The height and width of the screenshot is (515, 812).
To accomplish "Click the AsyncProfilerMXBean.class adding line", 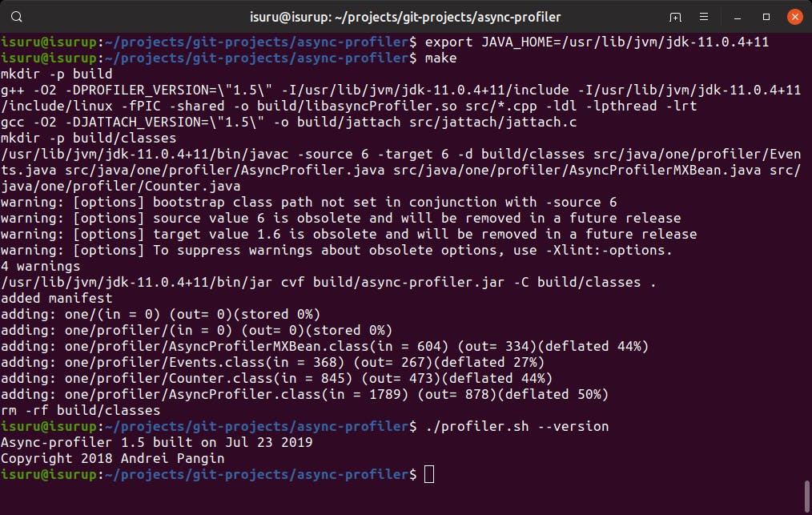I will point(324,346).
